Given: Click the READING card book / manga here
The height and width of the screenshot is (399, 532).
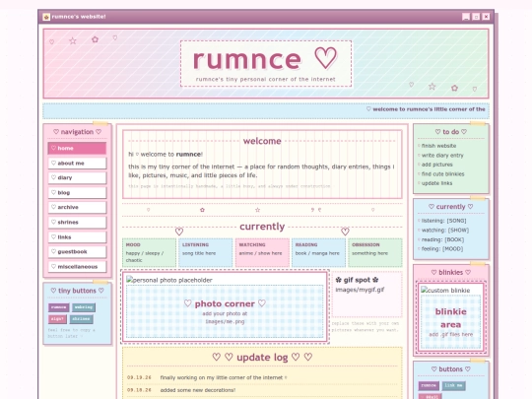Looking at the screenshot, I should pyautogui.click(x=318, y=252).
